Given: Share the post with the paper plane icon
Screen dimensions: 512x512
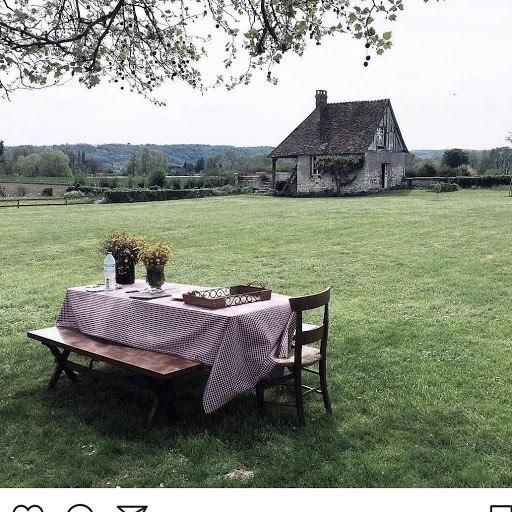Looking at the screenshot, I should 132,509.
